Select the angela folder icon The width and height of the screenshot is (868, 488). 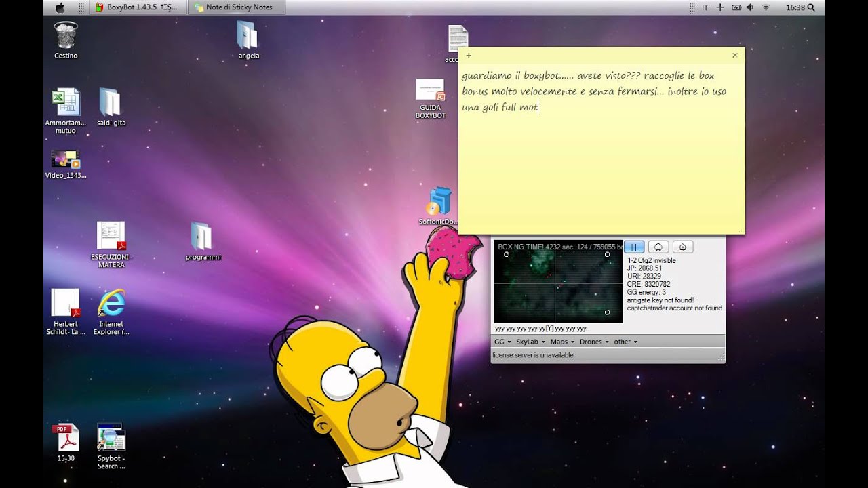pyautogui.click(x=248, y=40)
